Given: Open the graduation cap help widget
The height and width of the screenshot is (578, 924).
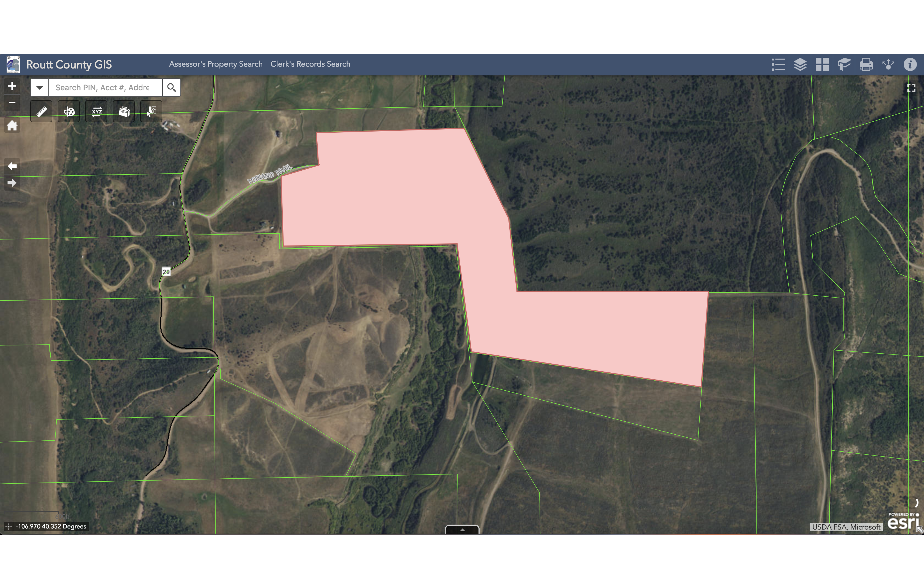Looking at the screenshot, I should 844,65.
